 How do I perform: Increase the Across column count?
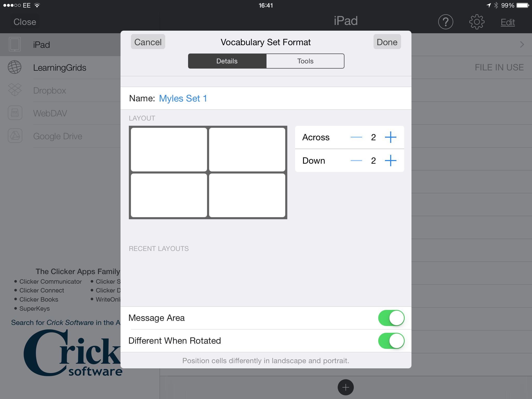[x=390, y=137]
